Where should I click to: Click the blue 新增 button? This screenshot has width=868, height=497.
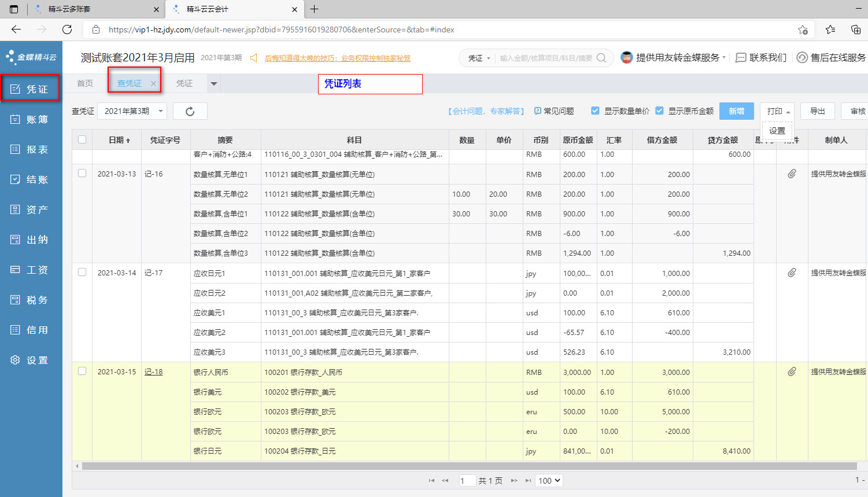(736, 111)
